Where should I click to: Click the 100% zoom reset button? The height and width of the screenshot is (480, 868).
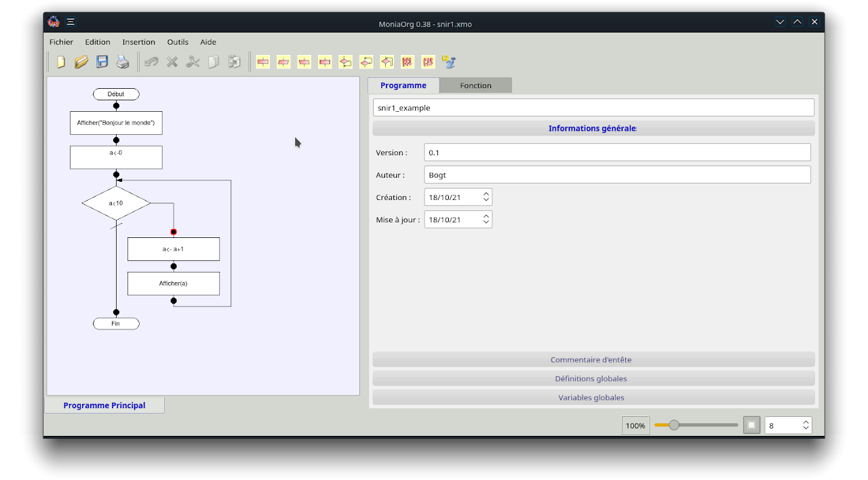pos(635,426)
